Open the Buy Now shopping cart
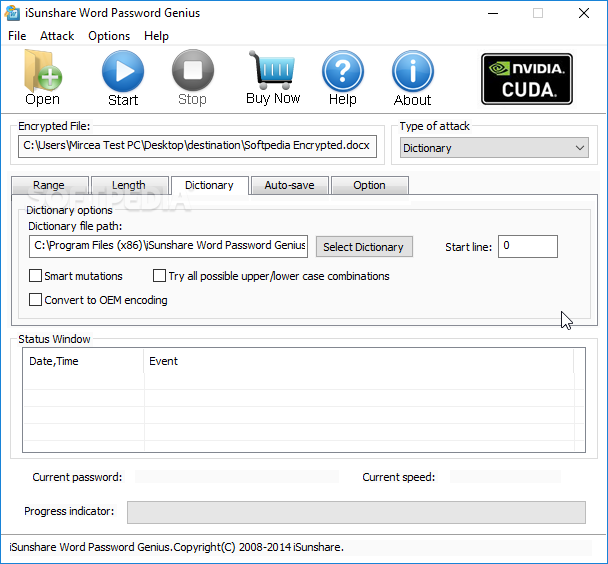 273,78
